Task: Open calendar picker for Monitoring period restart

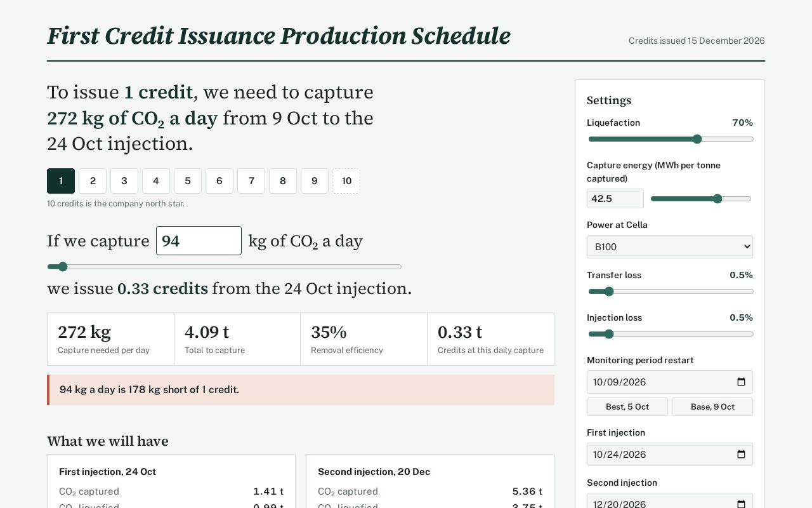Action: click(x=741, y=382)
